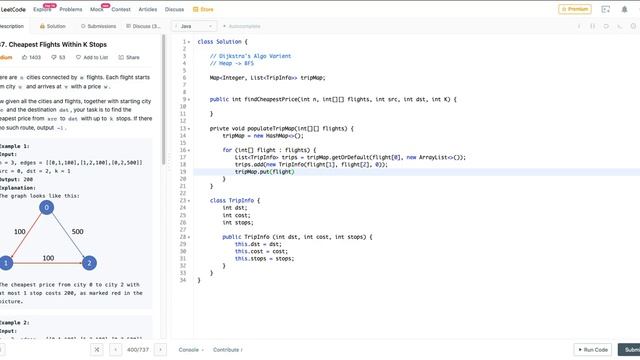The image size is (640, 360).
Task: Open the notifications bell
Action: click(624, 9)
